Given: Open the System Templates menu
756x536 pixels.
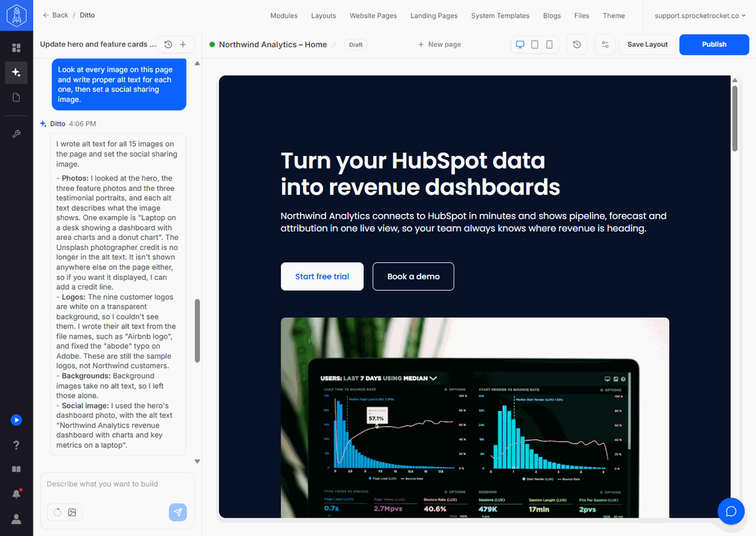Looking at the screenshot, I should [x=500, y=16].
